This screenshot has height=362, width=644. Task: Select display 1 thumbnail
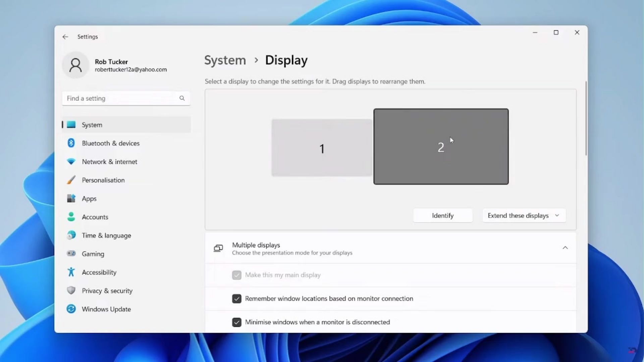tap(322, 148)
